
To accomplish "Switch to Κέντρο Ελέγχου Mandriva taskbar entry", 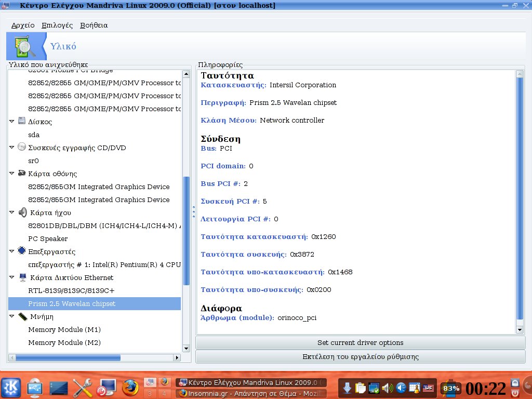I will point(251,383).
